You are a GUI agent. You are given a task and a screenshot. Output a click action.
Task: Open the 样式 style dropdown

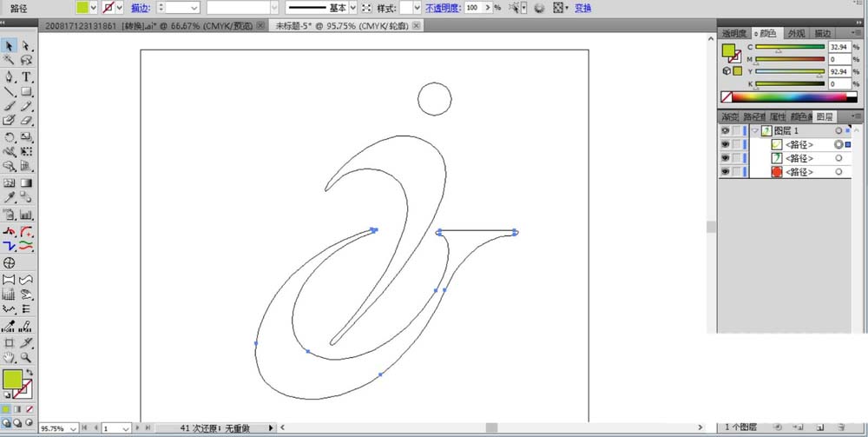click(418, 8)
